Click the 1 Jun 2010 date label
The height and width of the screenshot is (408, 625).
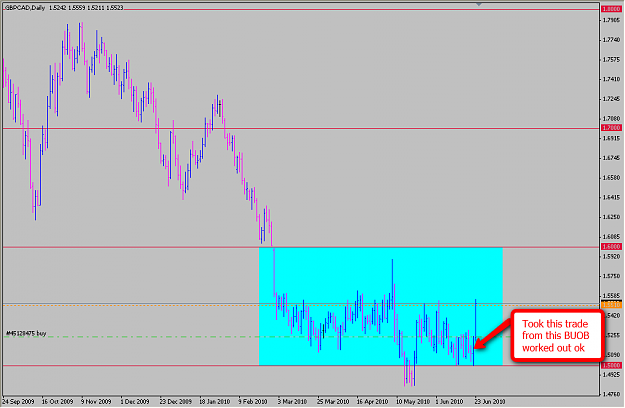pos(449,402)
